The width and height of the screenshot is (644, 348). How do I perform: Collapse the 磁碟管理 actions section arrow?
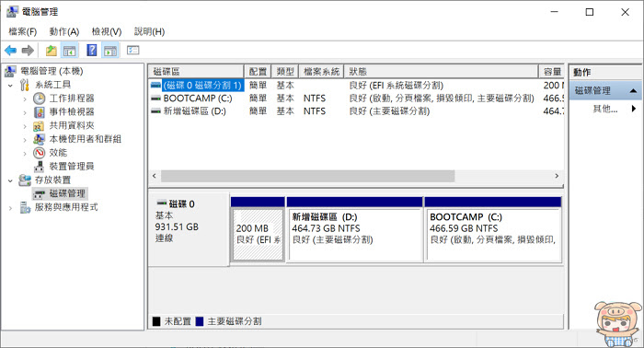coord(633,91)
